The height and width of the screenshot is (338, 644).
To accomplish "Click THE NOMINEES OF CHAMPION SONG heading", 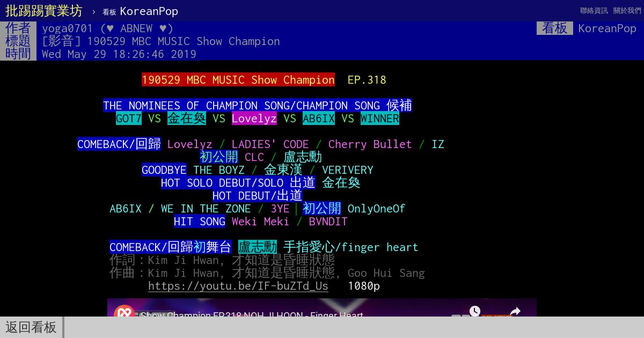I will click(258, 106).
